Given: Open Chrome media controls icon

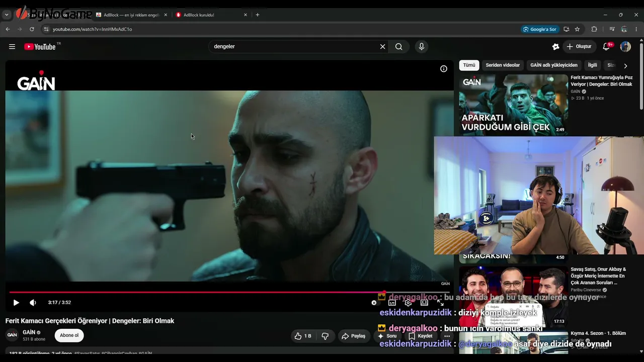Looking at the screenshot, I should pos(612,29).
